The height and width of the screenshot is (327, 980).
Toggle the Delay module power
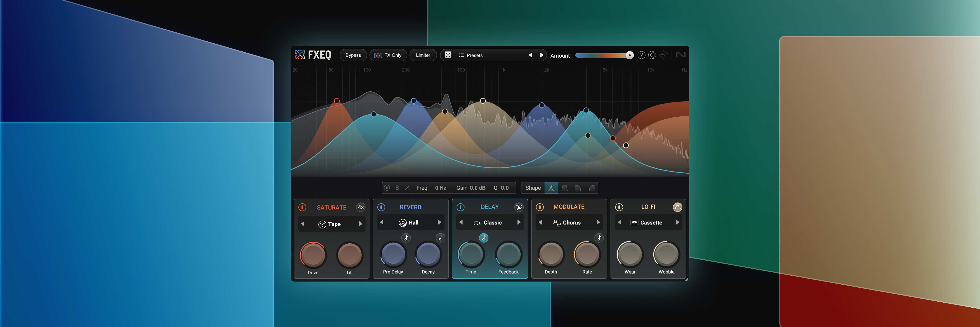(460, 207)
